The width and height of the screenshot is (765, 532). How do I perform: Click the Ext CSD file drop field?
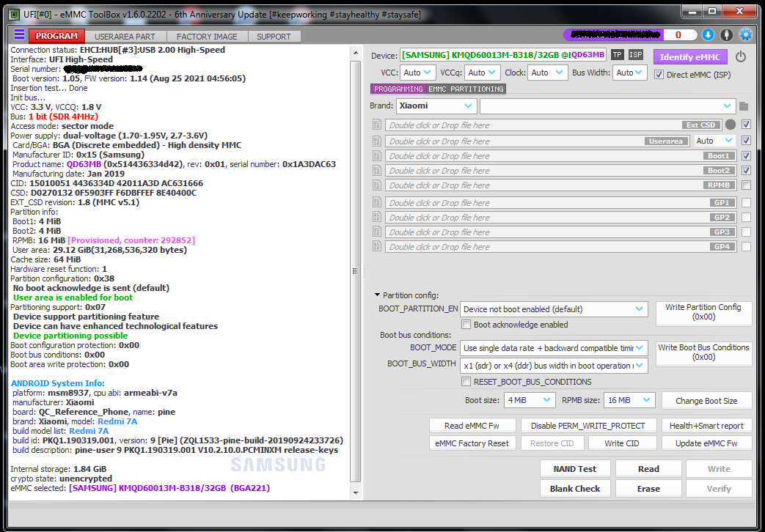click(x=554, y=125)
